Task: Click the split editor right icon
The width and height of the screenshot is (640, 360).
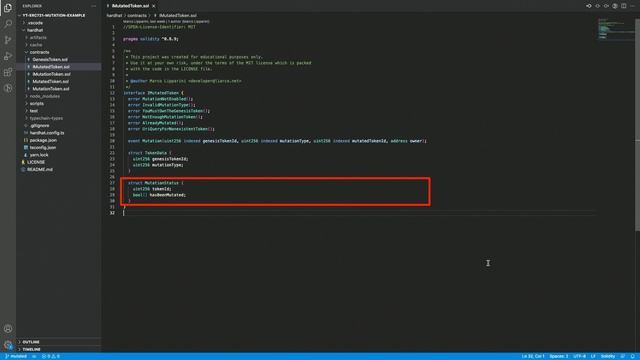Action: click(x=624, y=6)
